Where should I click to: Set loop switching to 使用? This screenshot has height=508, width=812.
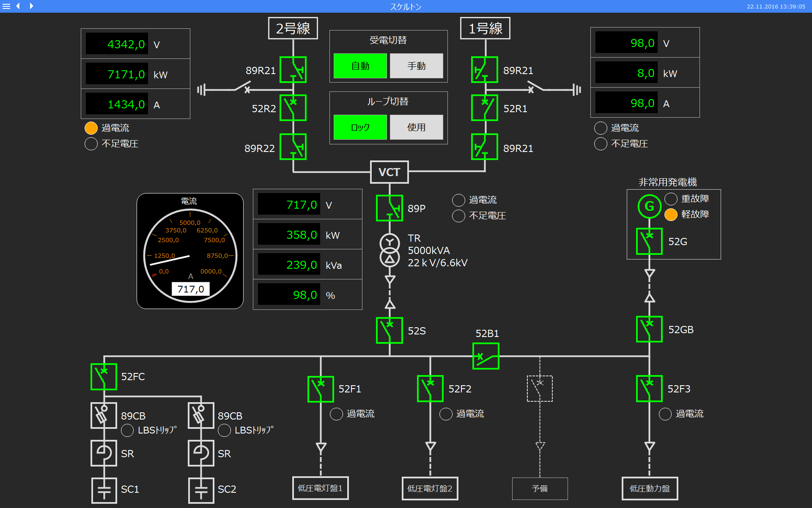point(416,127)
